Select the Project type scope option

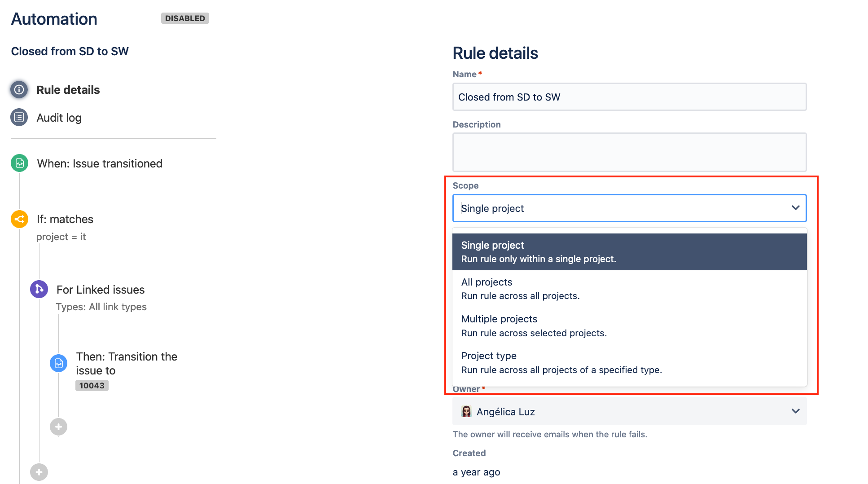point(629,362)
